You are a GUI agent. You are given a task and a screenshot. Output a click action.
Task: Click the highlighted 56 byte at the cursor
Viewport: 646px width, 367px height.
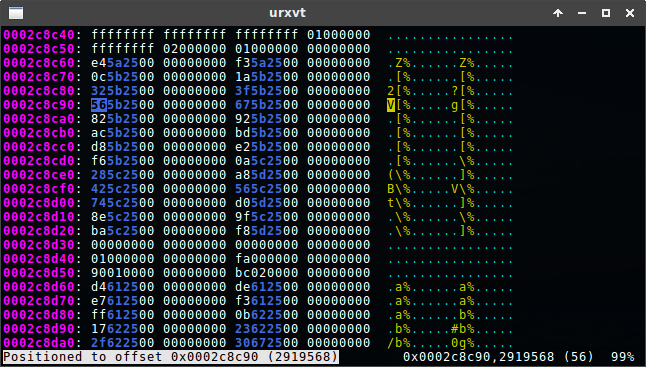point(99,105)
